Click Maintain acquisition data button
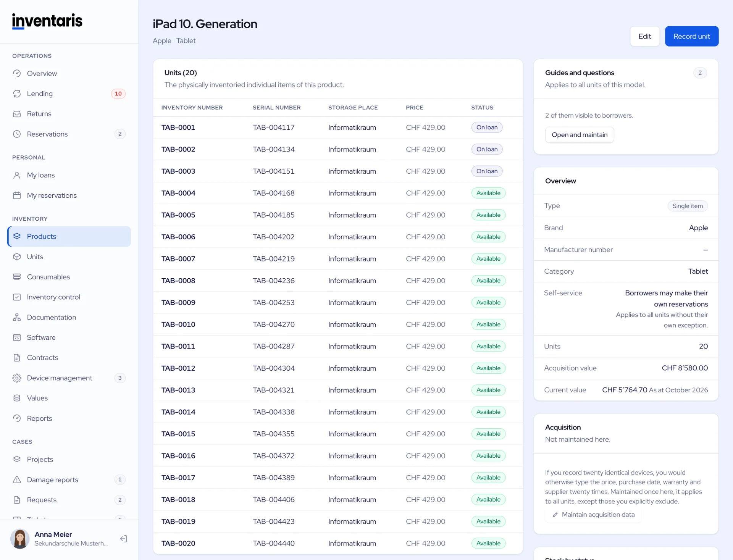The image size is (733, 560). tap(594, 515)
